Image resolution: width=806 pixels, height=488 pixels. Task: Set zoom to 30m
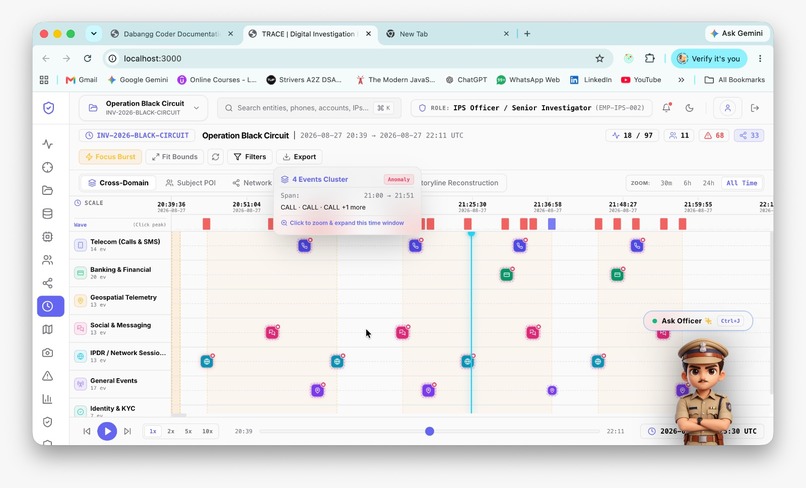click(666, 183)
